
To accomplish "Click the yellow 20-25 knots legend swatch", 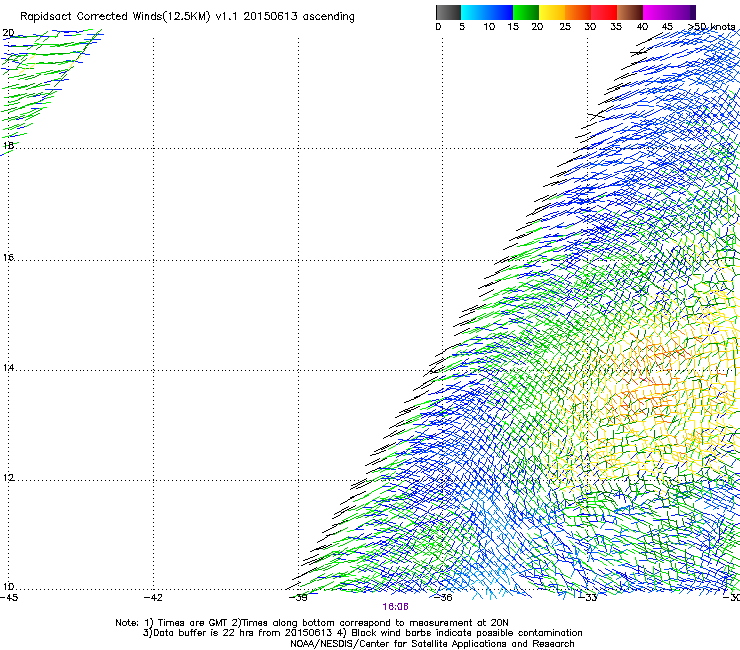I will click(x=552, y=12).
